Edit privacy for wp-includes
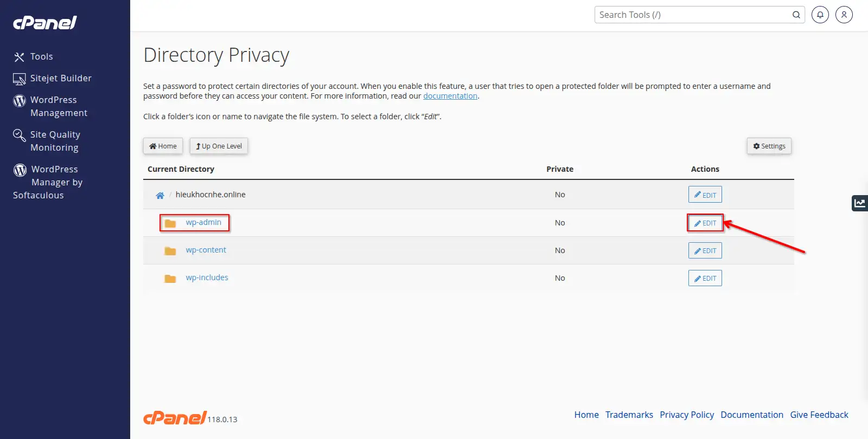 [705, 278]
